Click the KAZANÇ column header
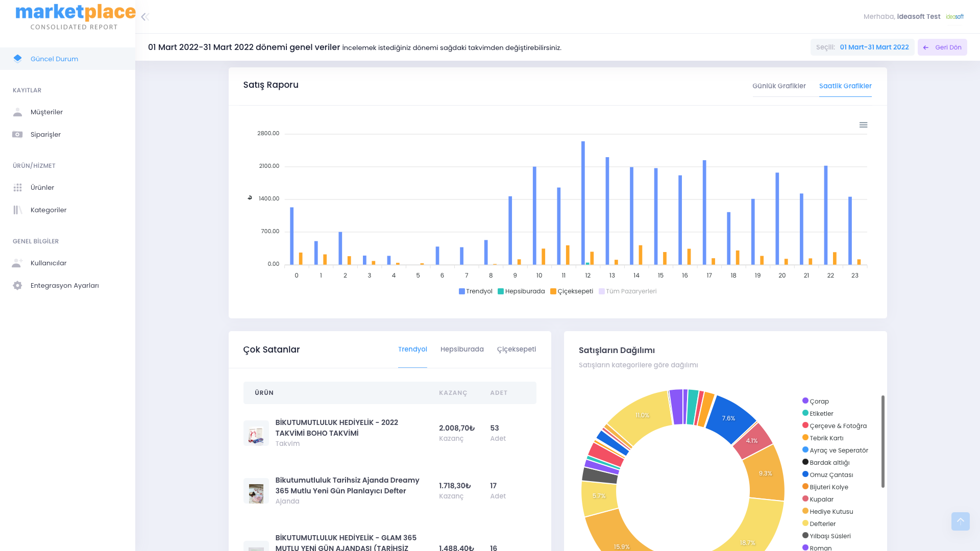Screen dimensions: 980x551 tap(453, 393)
